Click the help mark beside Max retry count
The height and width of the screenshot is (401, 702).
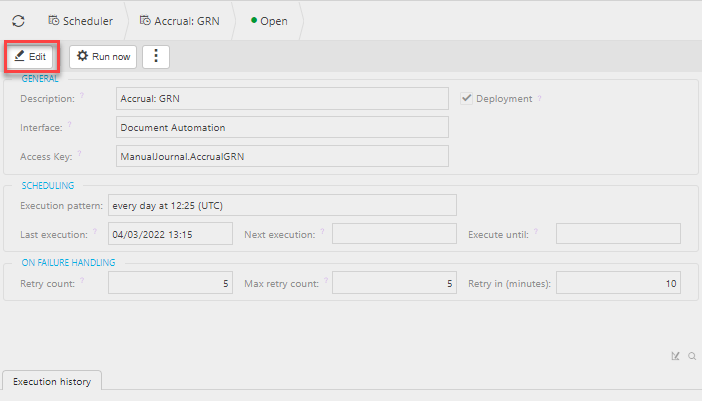pyautogui.click(x=326, y=281)
